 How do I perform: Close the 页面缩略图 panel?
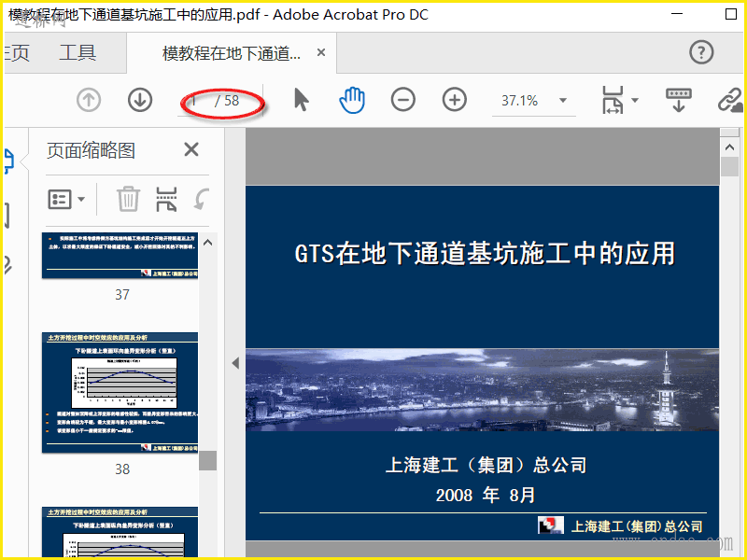[191, 149]
